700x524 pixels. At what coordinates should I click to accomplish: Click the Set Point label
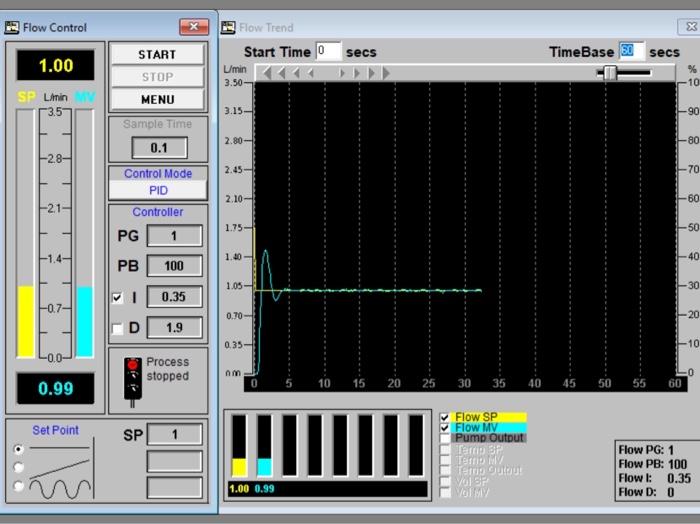(x=55, y=430)
